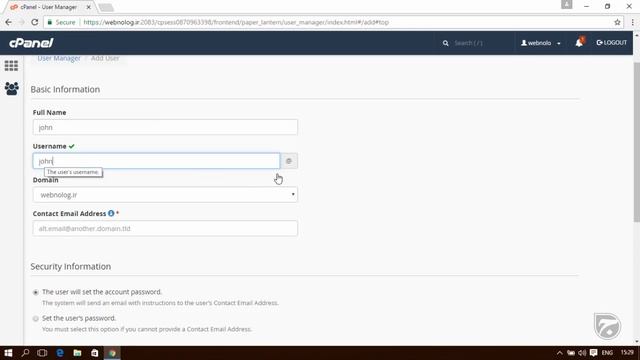Open the User Manager people icon in the sidebar
Image resolution: width=640 pixels, height=360 pixels.
tap(11, 89)
